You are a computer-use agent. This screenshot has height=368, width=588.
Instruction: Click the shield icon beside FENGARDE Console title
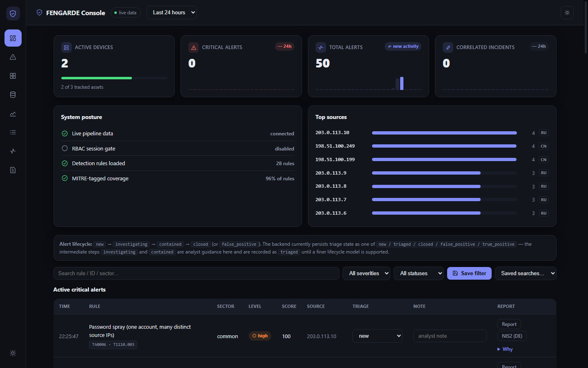pyautogui.click(x=39, y=13)
